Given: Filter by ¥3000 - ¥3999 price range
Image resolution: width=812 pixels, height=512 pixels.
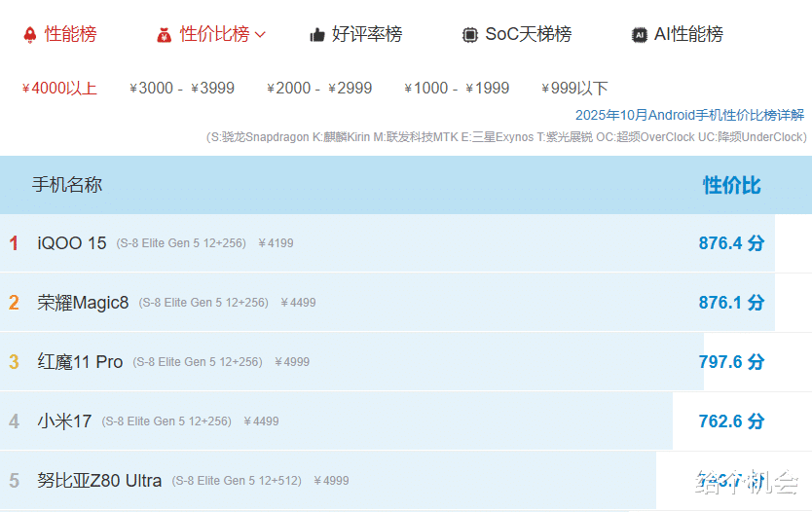Looking at the screenshot, I should [182, 88].
